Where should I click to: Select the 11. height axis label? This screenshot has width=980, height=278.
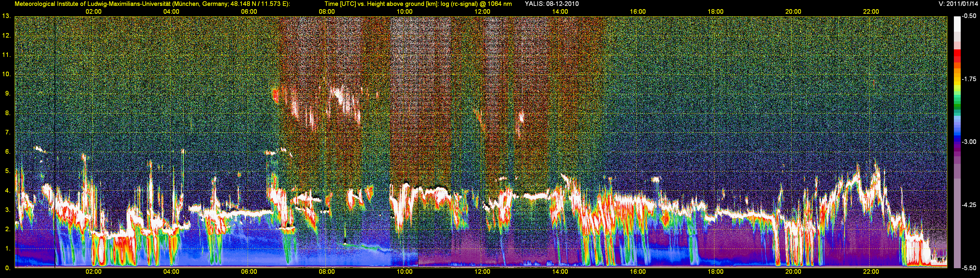tap(6, 55)
